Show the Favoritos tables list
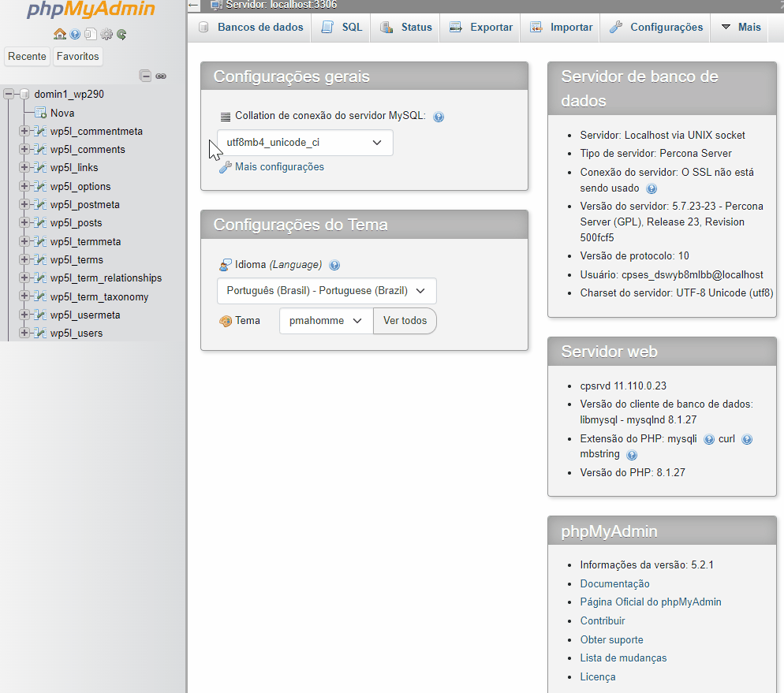 pyautogui.click(x=77, y=57)
